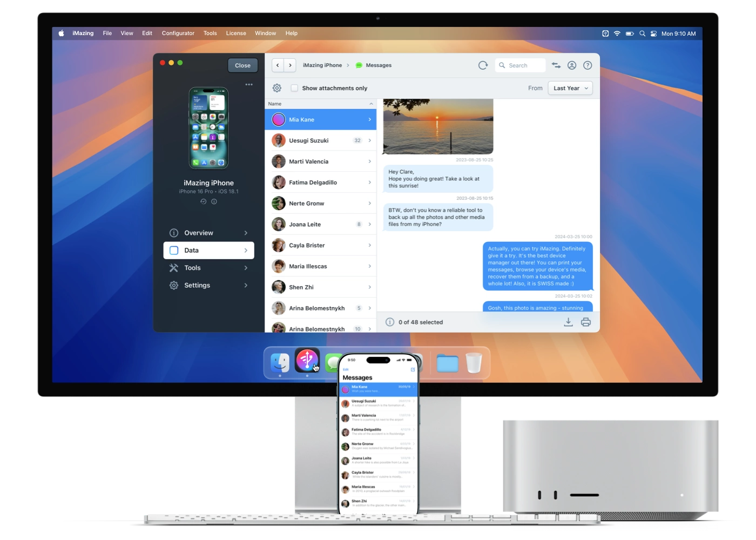The image size is (756, 540).
Task: Select the Nerte Gronw conversation
Action: 320,204
